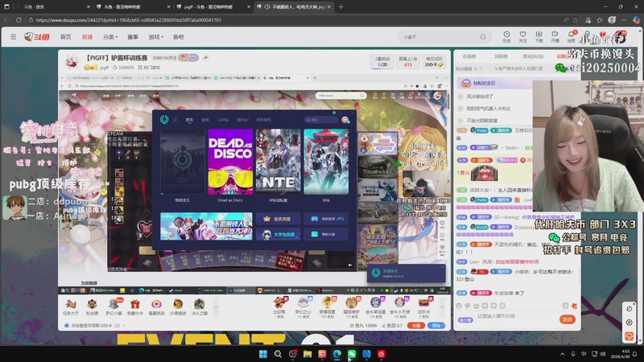Open the 历史 history icon
The width and height of the screenshot is (644, 362).
(x=506, y=36)
